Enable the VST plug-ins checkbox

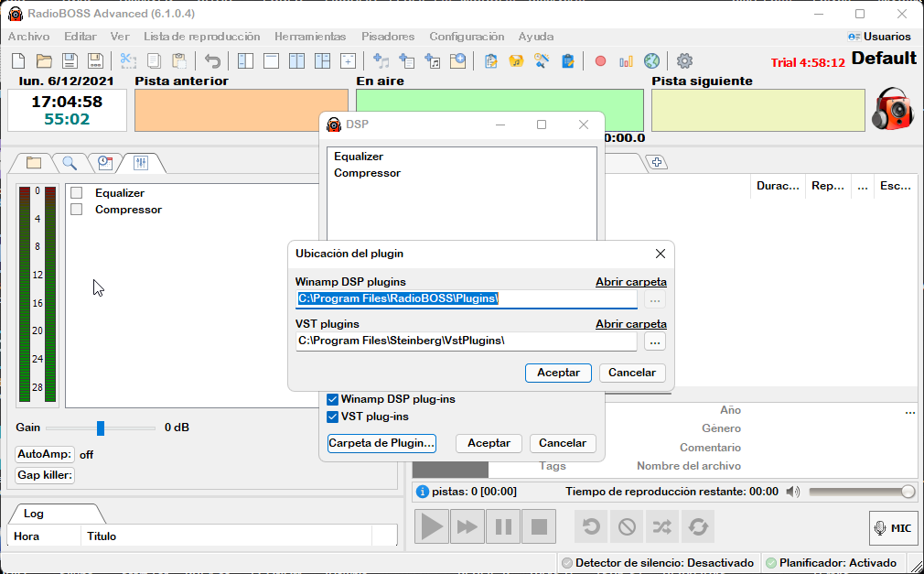tap(331, 416)
